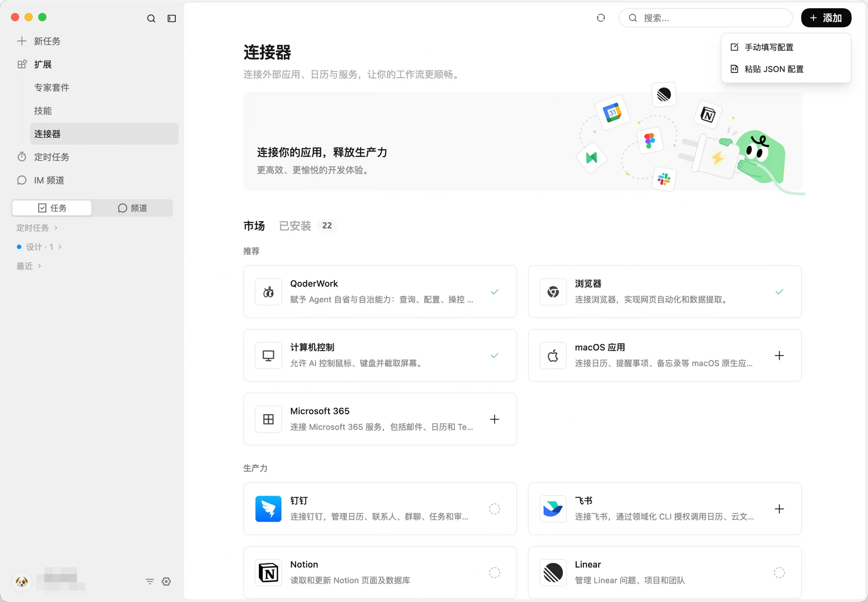
Task: Click the macOS Apple logo icon
Action: 553,356
